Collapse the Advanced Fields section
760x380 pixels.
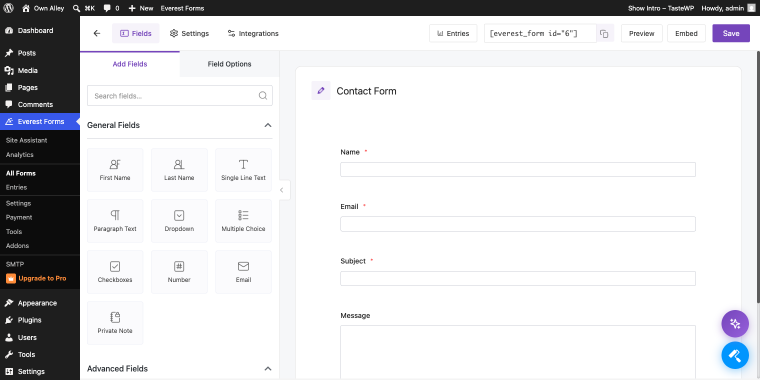(268, 369)
